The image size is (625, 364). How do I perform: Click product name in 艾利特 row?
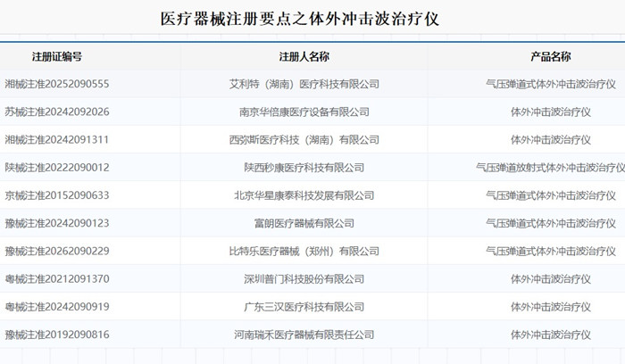pyautogui.click(x=551, y=84)
